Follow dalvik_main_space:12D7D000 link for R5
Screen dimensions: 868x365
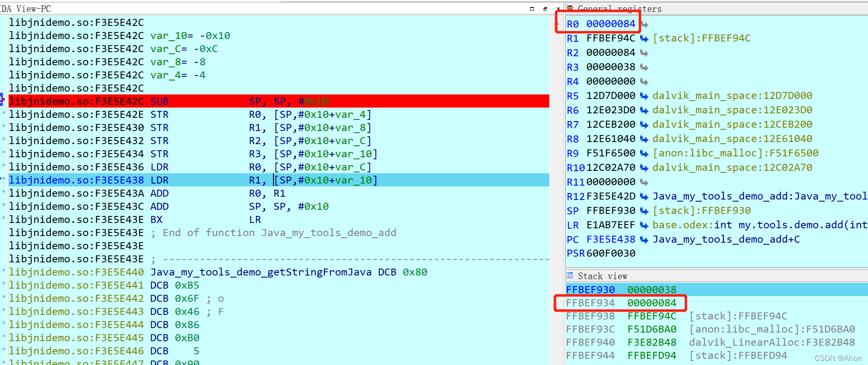coord(732,96)
